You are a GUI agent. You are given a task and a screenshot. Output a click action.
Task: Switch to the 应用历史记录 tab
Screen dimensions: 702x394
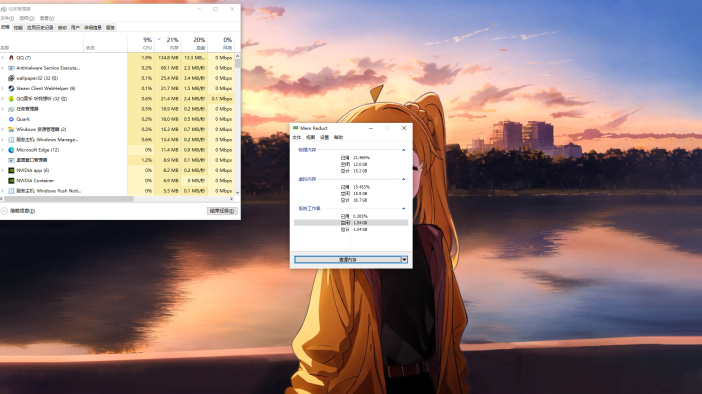[40, 28]
